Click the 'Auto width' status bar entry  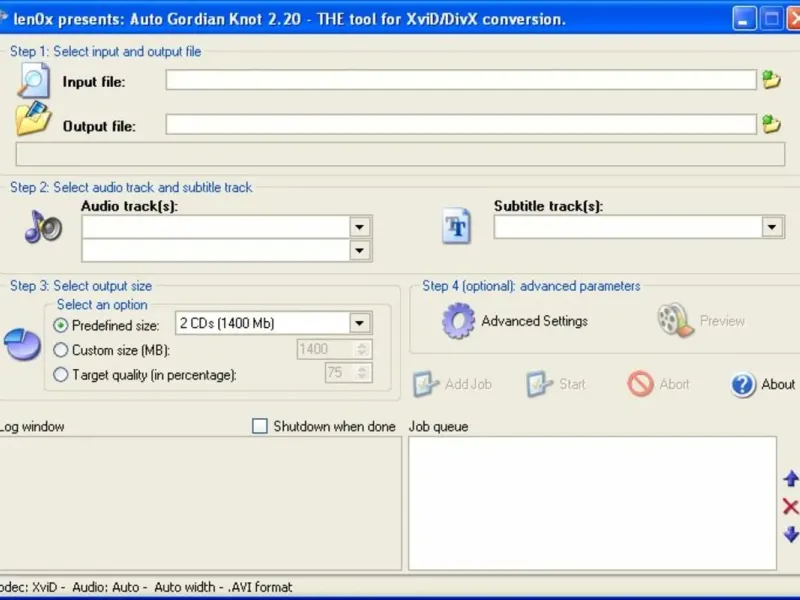click(185, 587)
